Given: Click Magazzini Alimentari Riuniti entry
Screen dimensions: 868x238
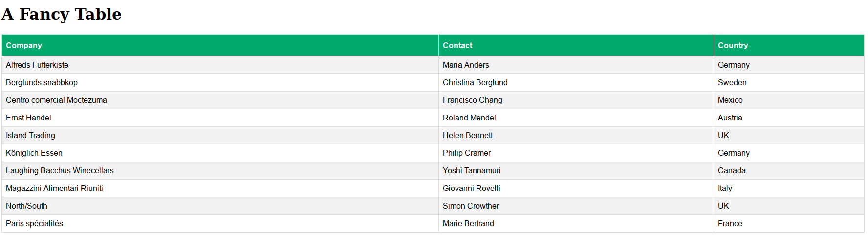Looking at the screenshot, I should click(54, 188).
